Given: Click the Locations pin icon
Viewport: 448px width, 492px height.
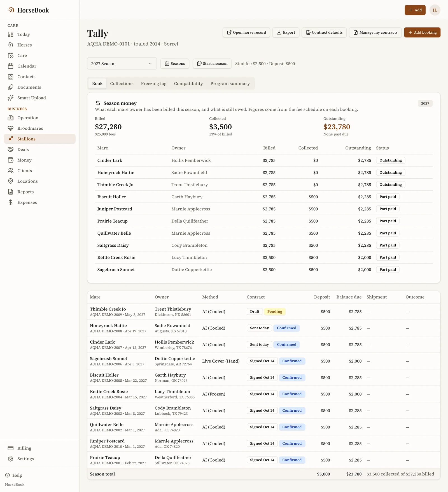Looking at the screenshot, I should [x=11, y=181].
